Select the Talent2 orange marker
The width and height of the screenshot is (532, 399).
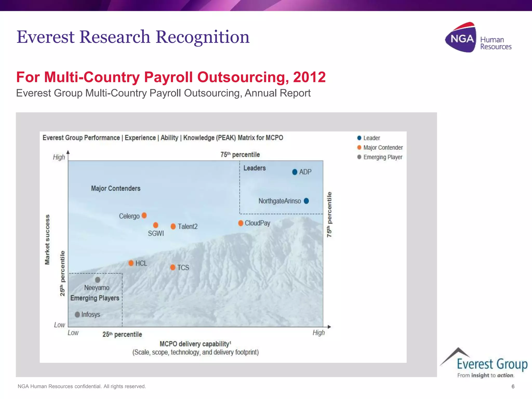(173, 227)
